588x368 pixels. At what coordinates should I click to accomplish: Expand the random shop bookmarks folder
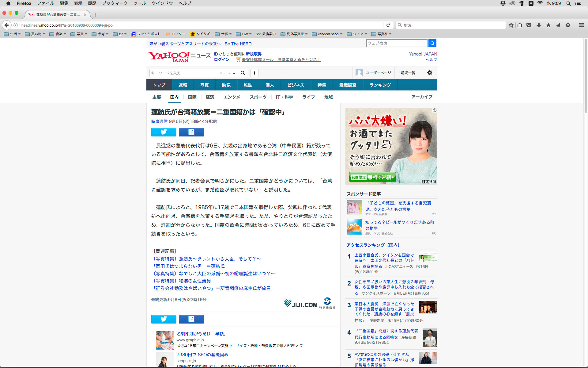[327, 34]
